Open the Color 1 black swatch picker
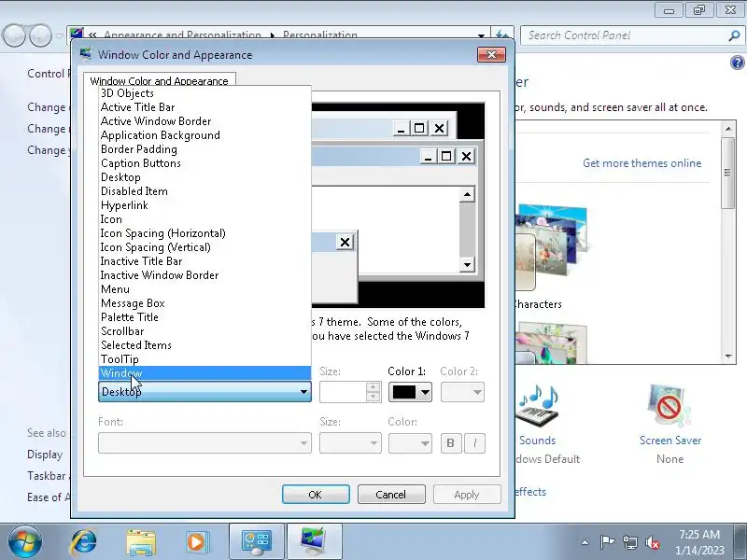The height and width of the screenshot is (560, 747). point(410,392)
